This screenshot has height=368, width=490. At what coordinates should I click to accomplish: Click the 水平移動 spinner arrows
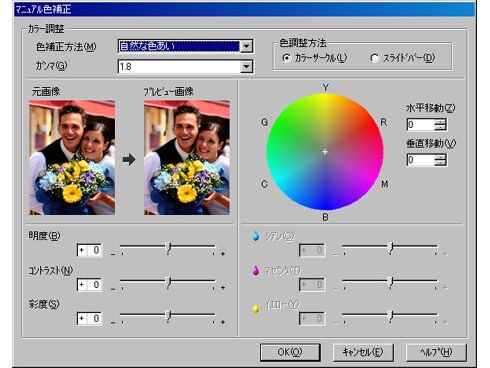440,125
